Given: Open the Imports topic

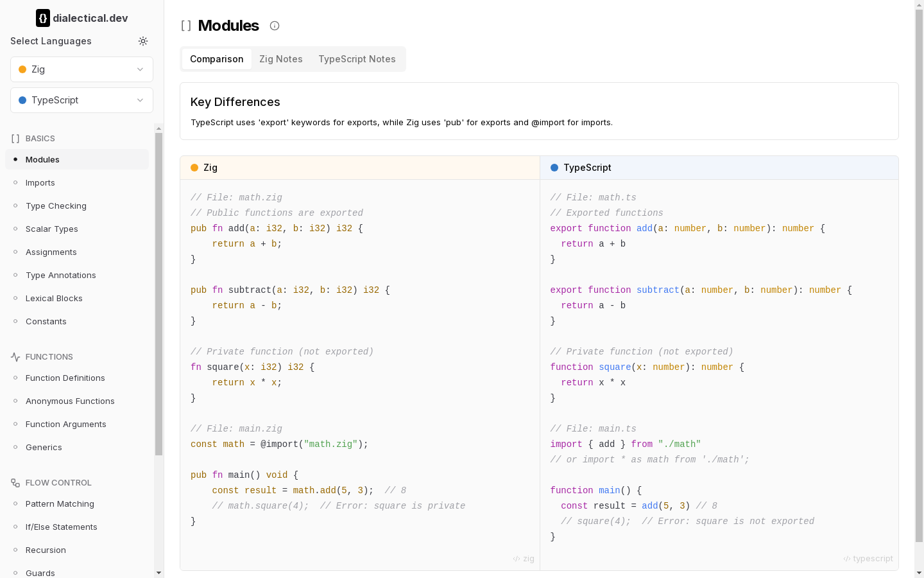Looking at the screenshot, I should click(77, 182).
